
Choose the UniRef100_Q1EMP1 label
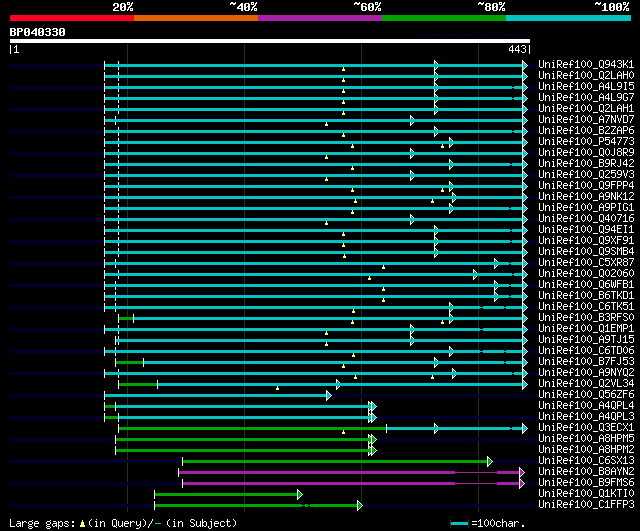pyautogui.click(x=586, y=329)
